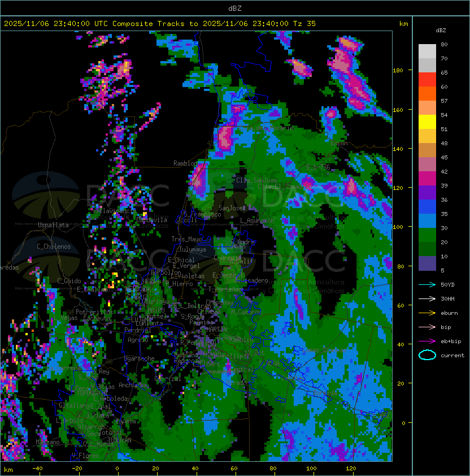The height and width of the screenshot is (476, 470).
Task: Pick the magenta 39-42 dBZ swatch
Action: 427,178
